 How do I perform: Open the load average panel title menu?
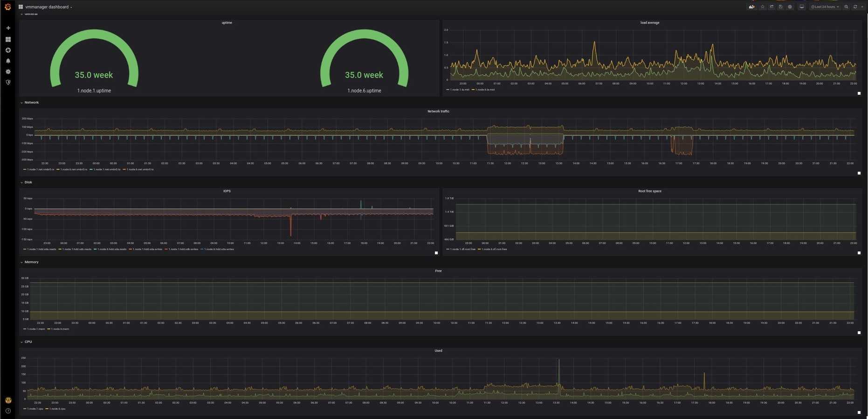tap(649, 23)
